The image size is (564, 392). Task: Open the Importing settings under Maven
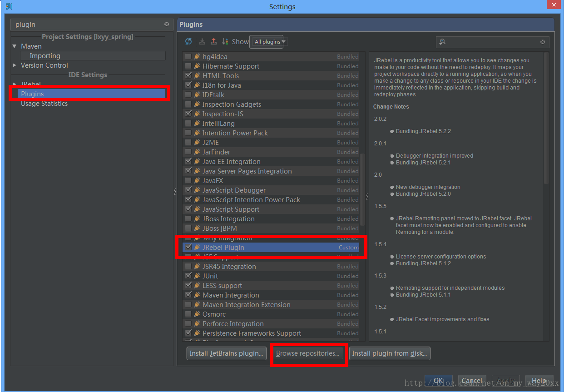click(45, 56)
